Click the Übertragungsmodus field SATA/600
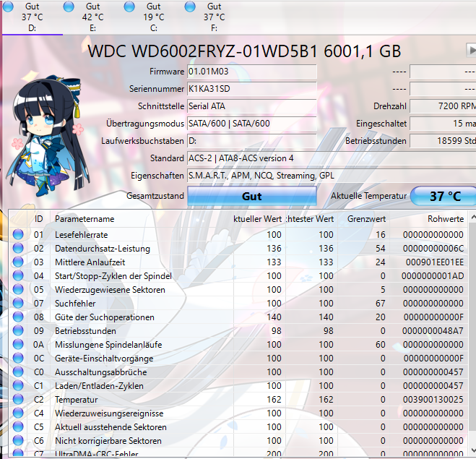476x459 pixels. click(x=252, y=124)
